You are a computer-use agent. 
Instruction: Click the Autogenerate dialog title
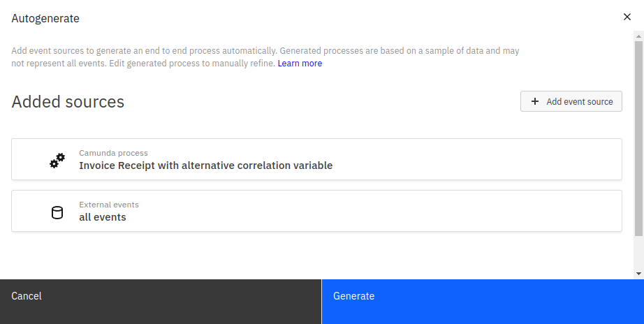pos(45,19)
